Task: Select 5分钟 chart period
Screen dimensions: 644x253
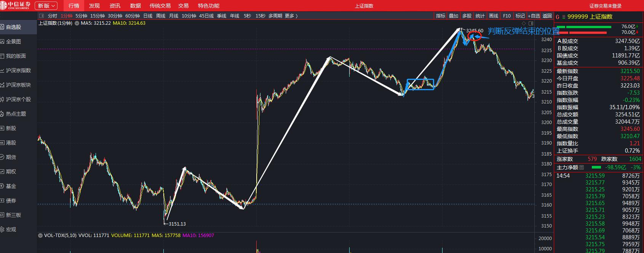Action: click(x=81, y=16)
